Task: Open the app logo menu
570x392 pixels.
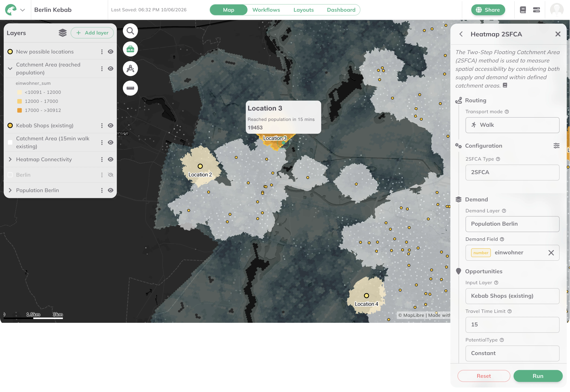Action: (11, 10)
